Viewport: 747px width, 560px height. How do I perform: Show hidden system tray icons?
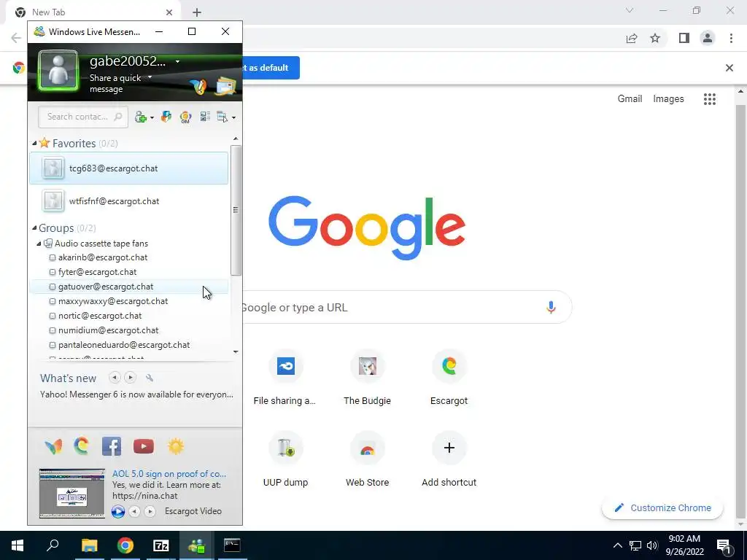[x=617, y=545]
